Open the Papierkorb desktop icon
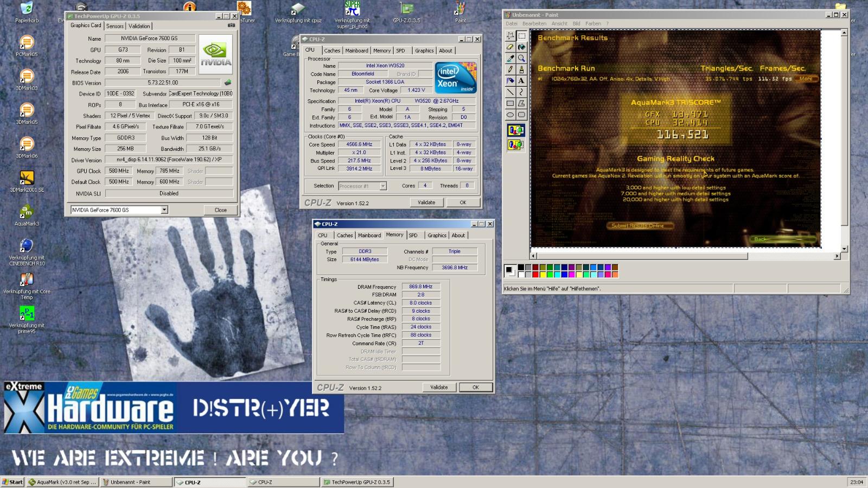The image size is (868, 488). 27,13
